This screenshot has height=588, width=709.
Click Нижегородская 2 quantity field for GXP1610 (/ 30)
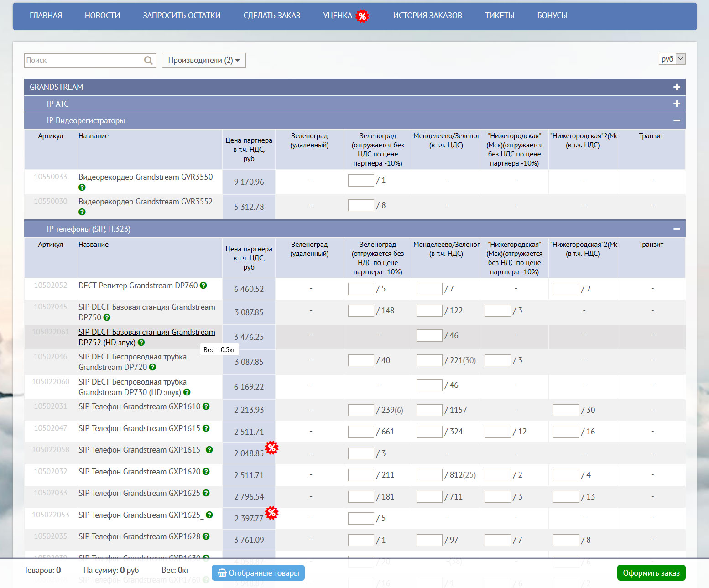pyautogui.click(x=566, y=410)
